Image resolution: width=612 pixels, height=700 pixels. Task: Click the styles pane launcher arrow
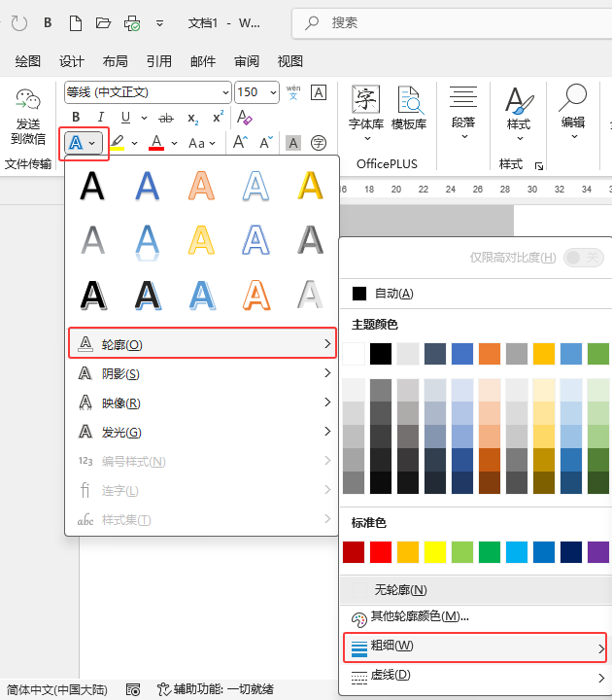coord(539,166)
